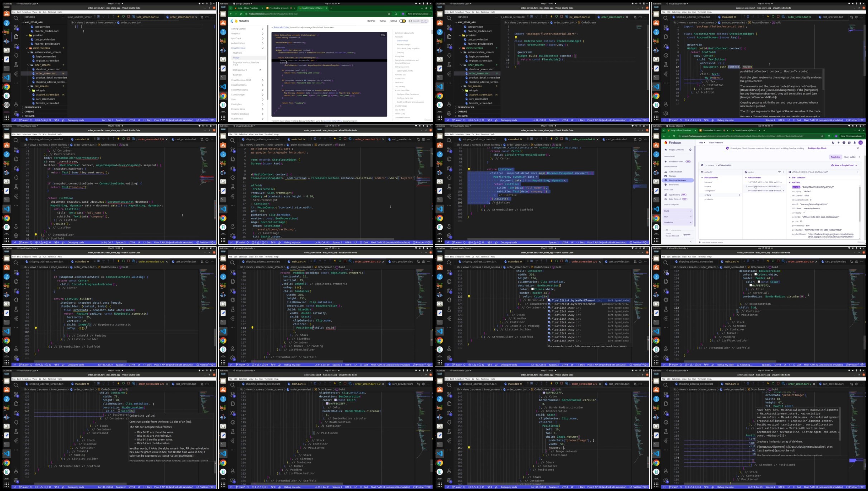Open the More in Google Cloud dropdown
This screenshot has width=868, height=491.
tap(845, 165)
